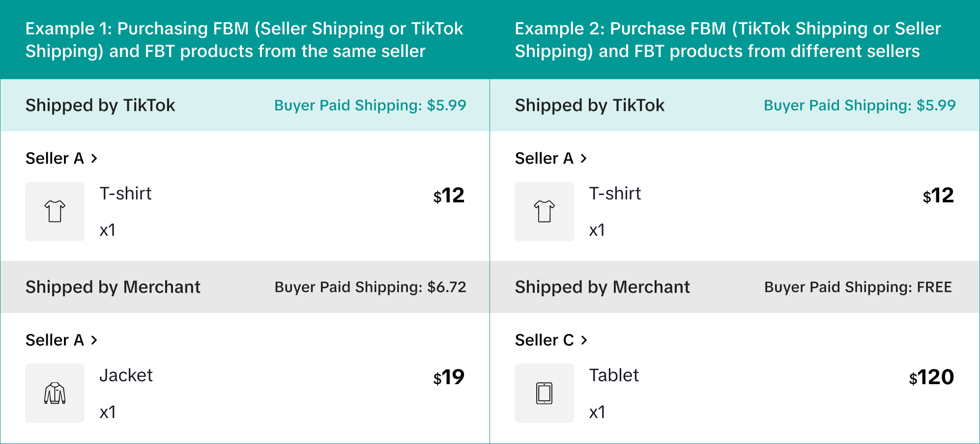Open Seller A name above Example 1 T-shirt
Viewport: 980px width, 444px height.
[55, 158]
